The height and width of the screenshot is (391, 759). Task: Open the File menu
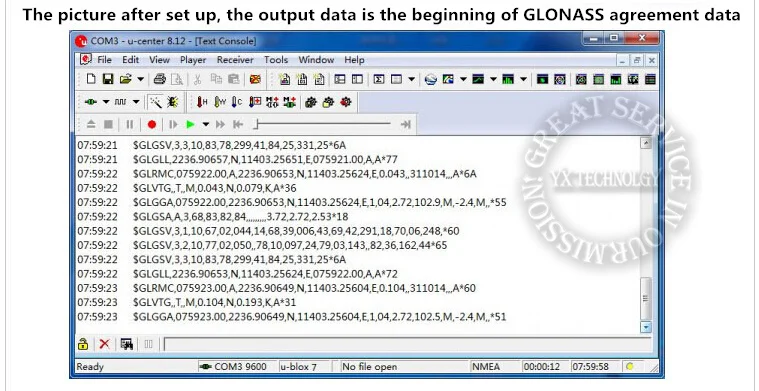pyautogui.click(x=104, y=60)
